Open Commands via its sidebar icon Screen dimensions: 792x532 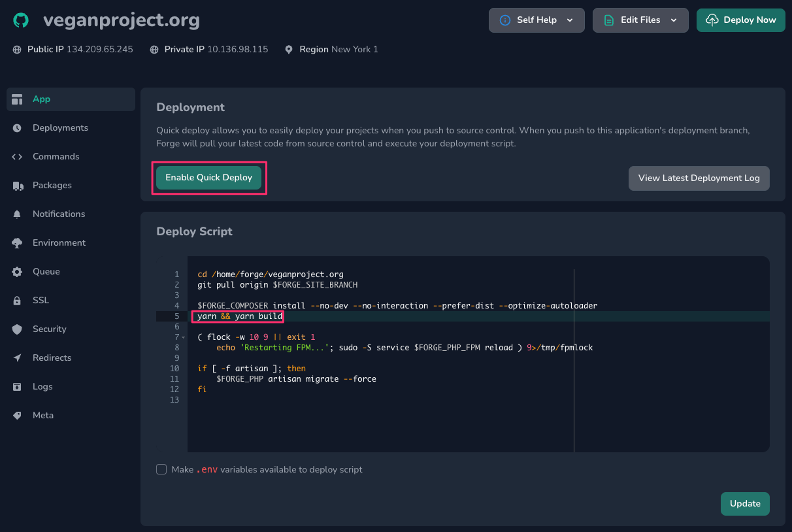[16, 156]
